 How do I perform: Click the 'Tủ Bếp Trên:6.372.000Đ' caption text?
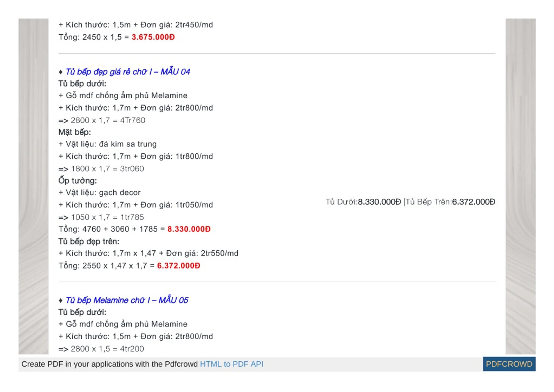450,202
